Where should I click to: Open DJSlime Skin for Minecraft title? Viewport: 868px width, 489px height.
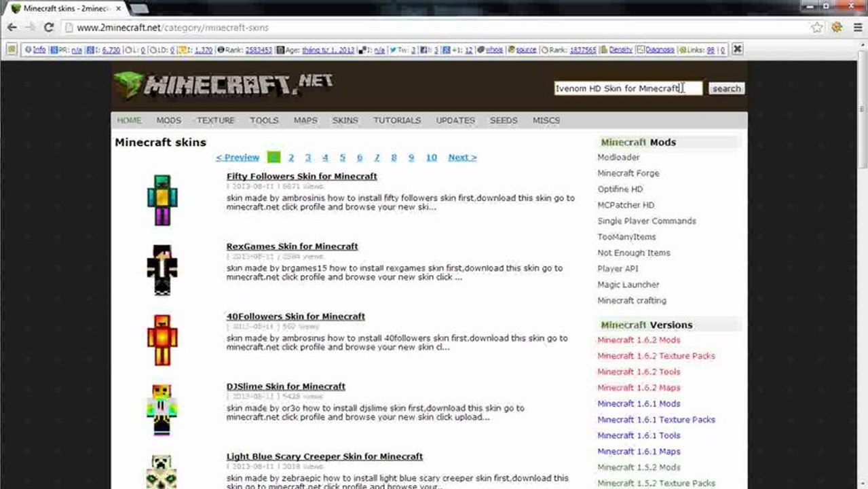tap(286, 386)
